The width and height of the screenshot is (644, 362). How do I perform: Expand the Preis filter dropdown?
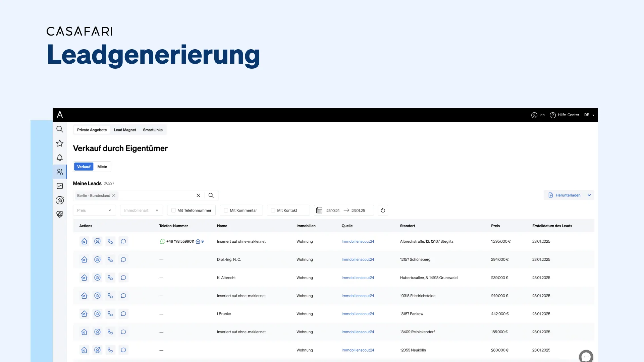94,210
